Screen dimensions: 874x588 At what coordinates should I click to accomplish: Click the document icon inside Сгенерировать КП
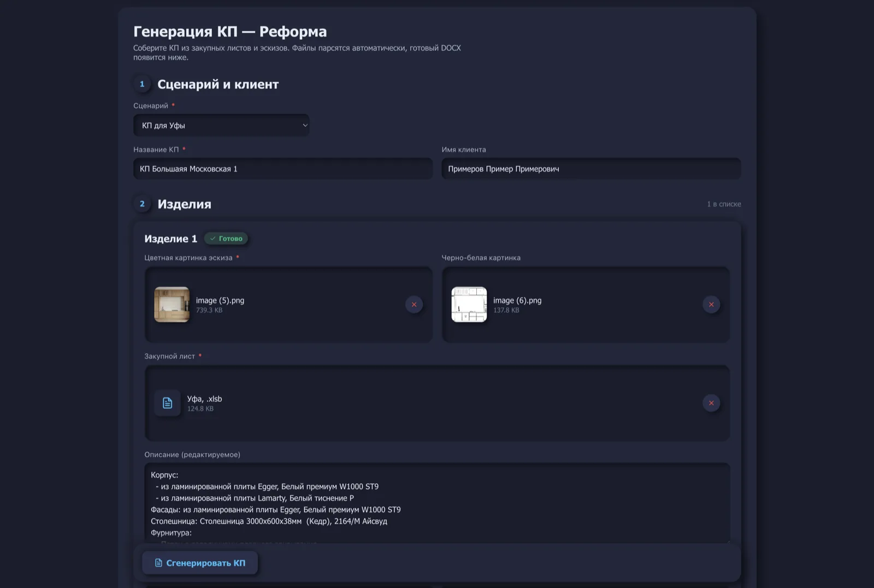click(x=158, y=563)
